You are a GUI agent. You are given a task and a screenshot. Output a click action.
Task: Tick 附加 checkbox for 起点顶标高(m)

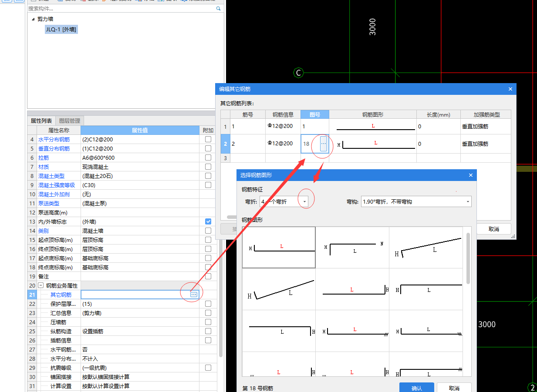coord(208,240)
